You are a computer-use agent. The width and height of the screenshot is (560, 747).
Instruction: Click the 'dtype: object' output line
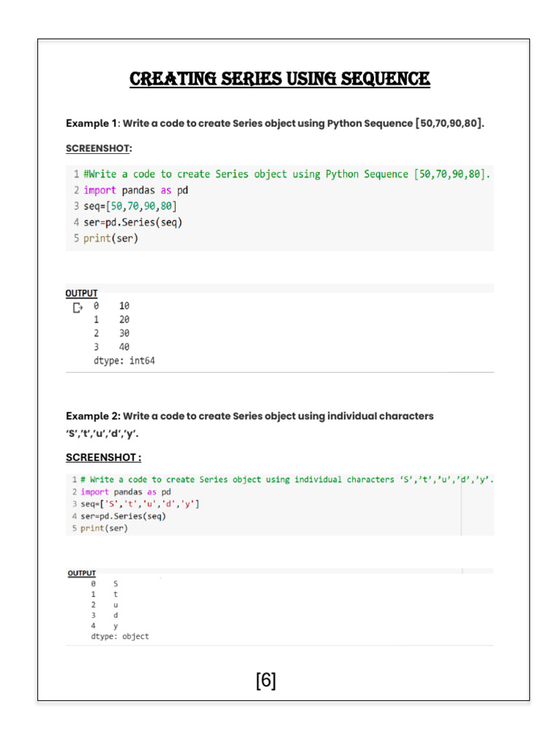[120, 636]
